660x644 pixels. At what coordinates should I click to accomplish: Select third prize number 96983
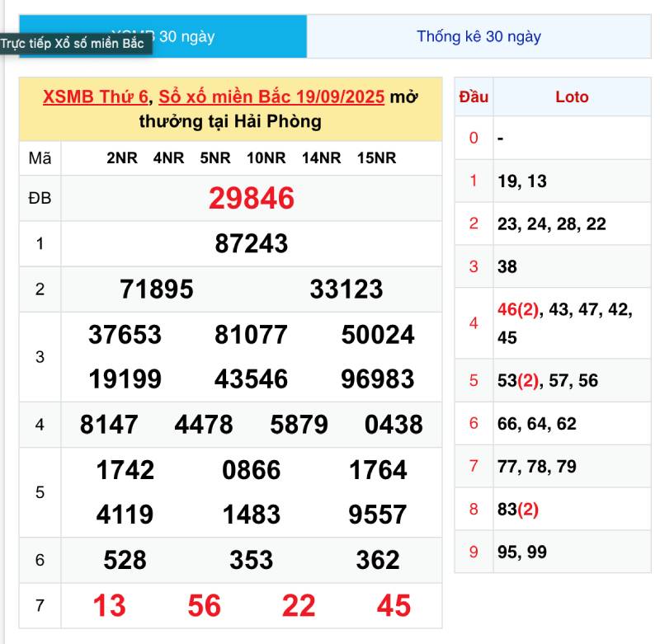click(x=378, y=379)
